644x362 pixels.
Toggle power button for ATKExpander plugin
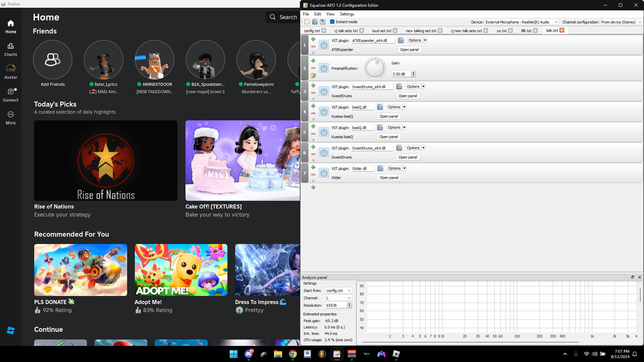tap(324, 45)
